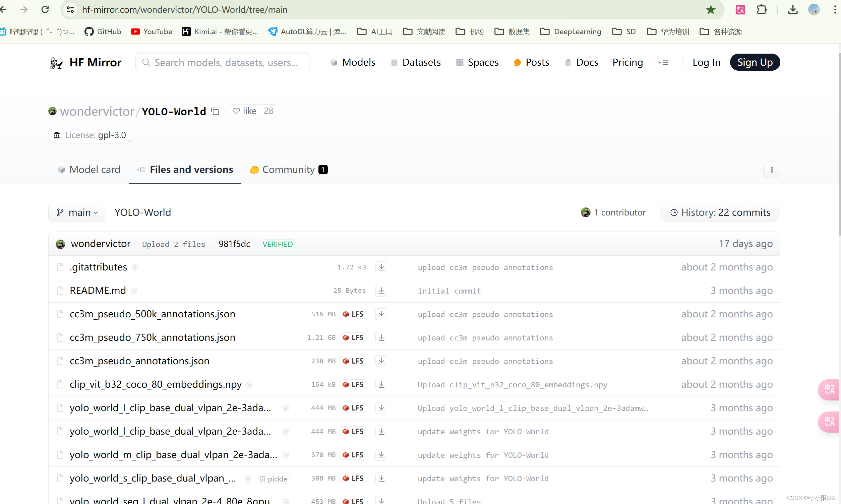The image size is (841, 504).
Task: Open the 981f5dc commit hash
Action: pyautogui.click(x=234, y=244)
